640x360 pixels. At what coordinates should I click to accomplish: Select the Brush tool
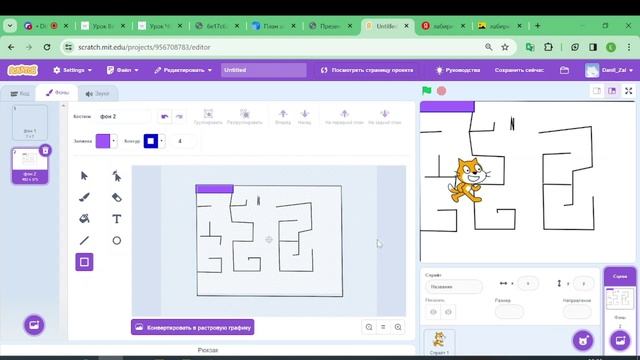[x=84, y=198]
